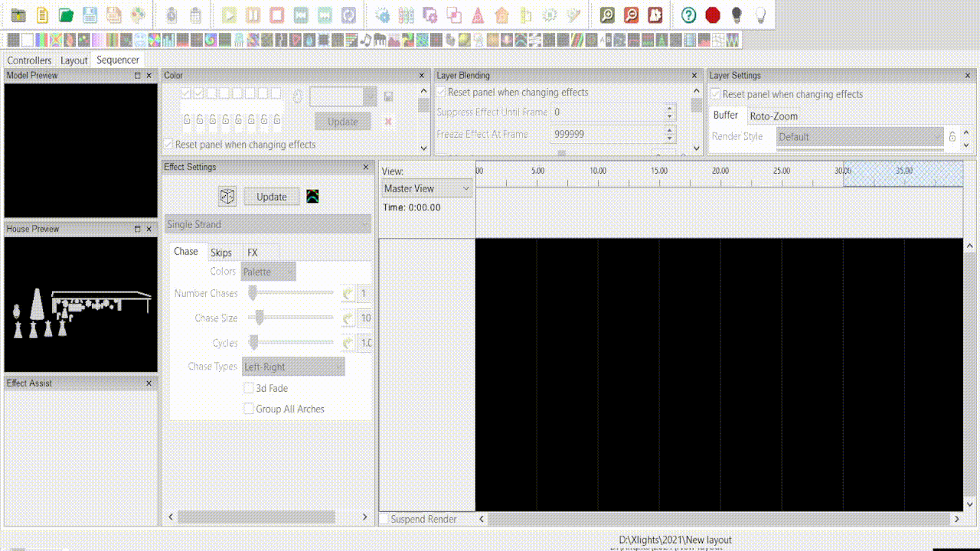Click the 10 second mark on the timeline ruler
980x551 pixels.
pos(597,176)
